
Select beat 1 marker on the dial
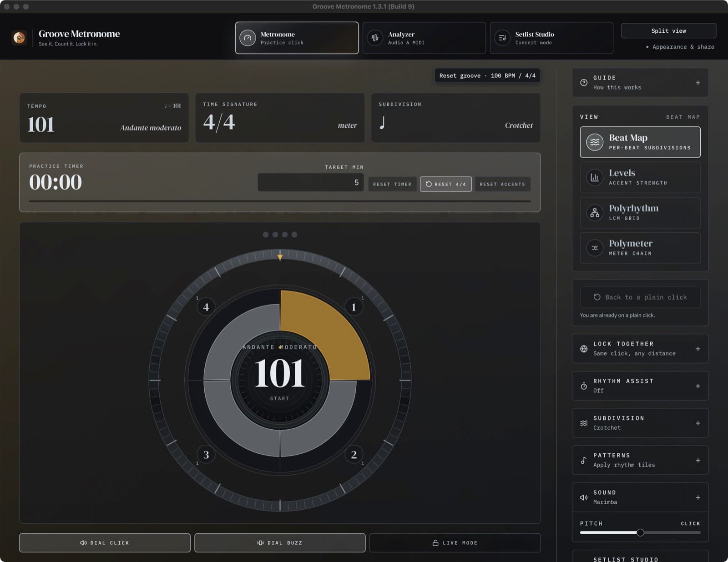pos(354,307)
